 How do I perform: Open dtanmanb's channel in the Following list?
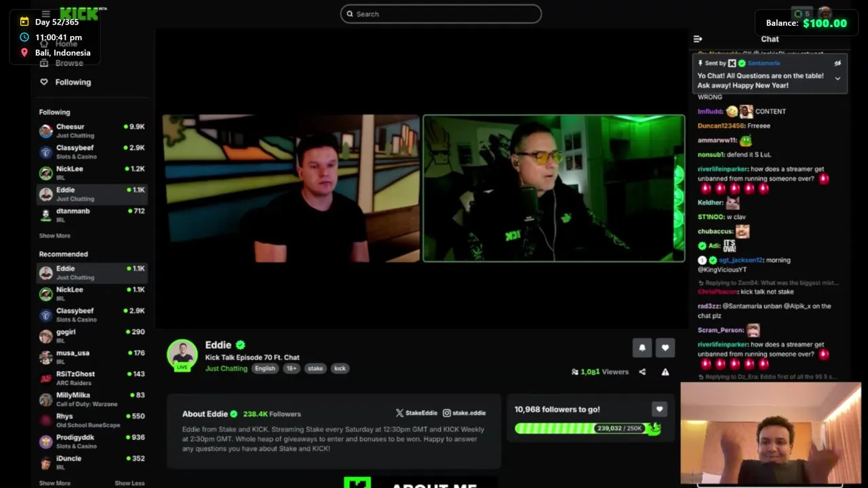click(92, 215)
